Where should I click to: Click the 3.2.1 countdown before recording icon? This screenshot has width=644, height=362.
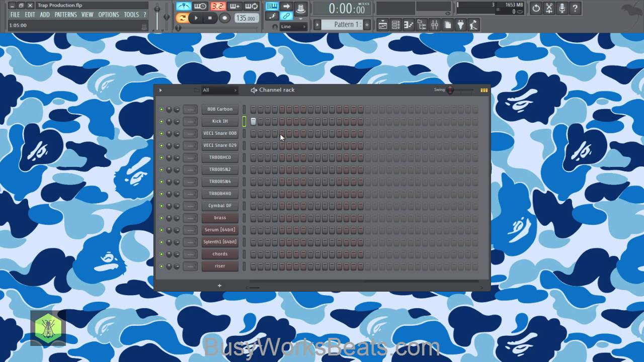tap(218, 6)
